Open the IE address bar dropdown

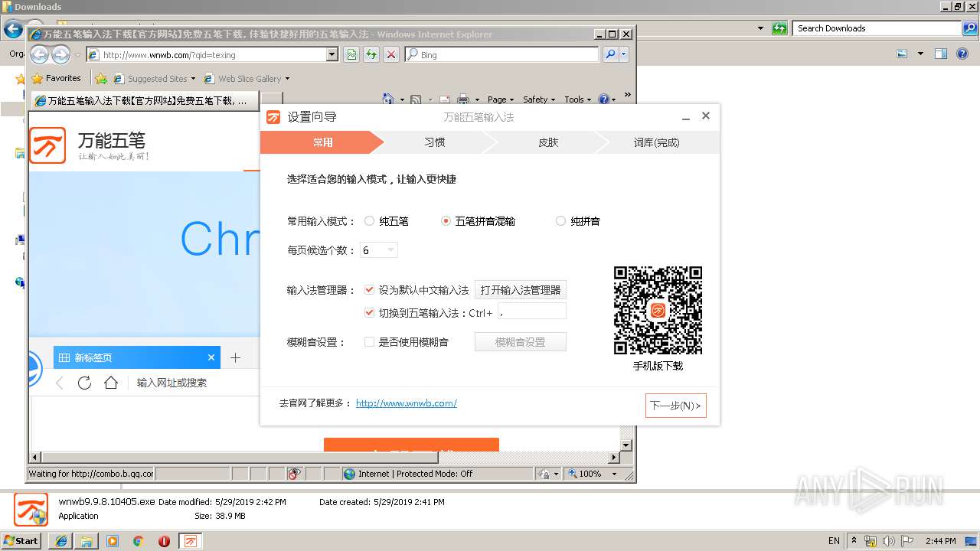pyautogui.click(x=332, y=54)
